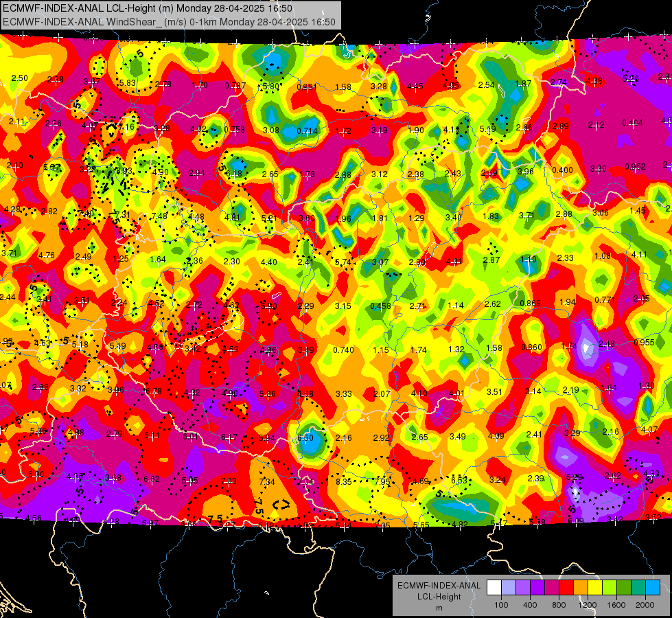The height and width of the screenshot is (618, 672).
Task: Click the wind shear value 5.86
Action: [x=268, y=393]
